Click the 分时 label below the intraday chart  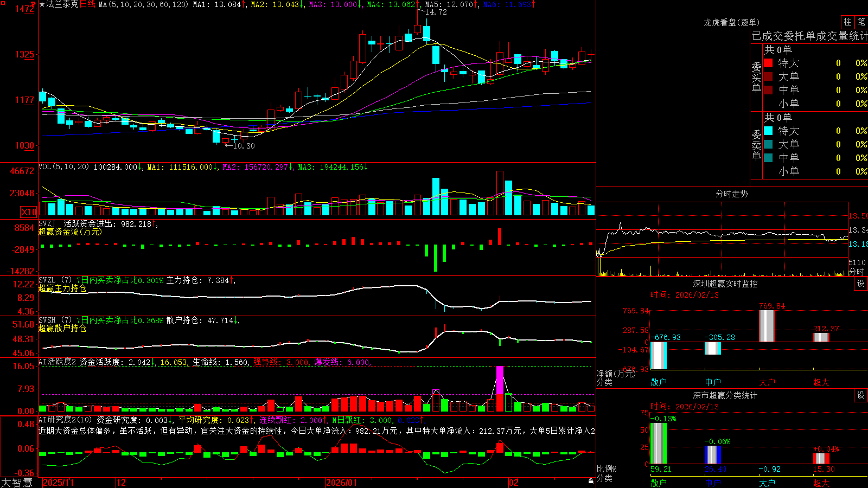coord(856,272)
